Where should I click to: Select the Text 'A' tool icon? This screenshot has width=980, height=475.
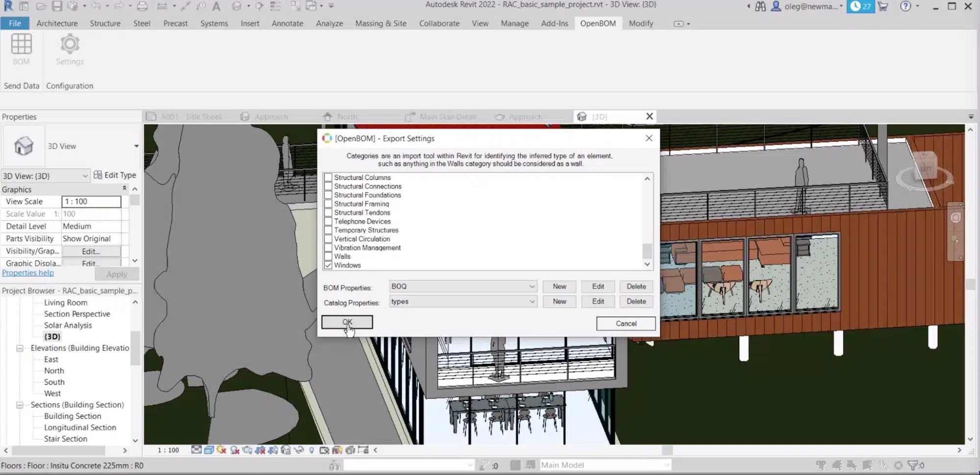[x=216, y=6]
